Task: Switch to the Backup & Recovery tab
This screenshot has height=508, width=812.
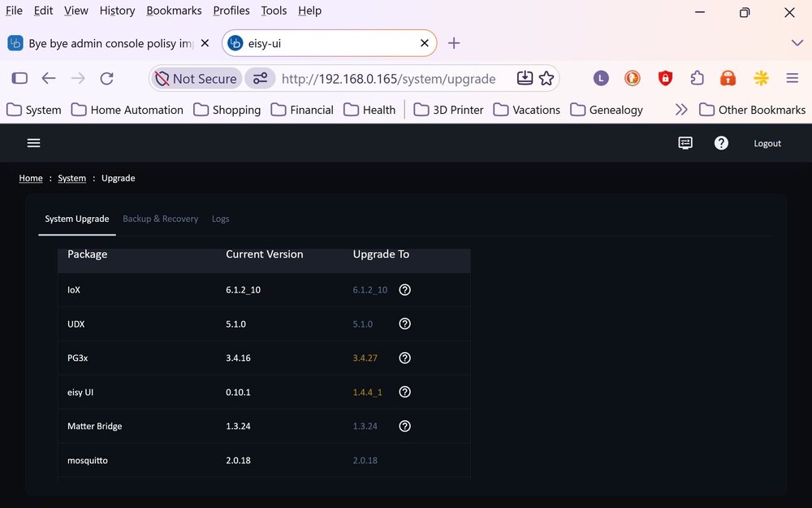Action: [x=161, y=219]
